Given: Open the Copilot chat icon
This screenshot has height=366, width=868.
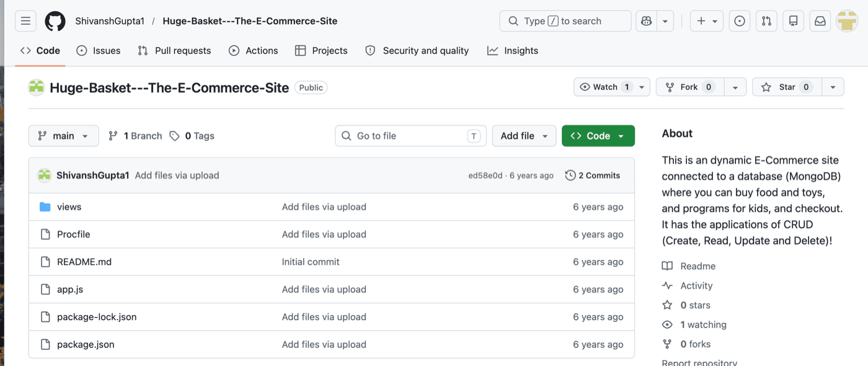Looking at the screenshot, I should (x=647, y=21).
